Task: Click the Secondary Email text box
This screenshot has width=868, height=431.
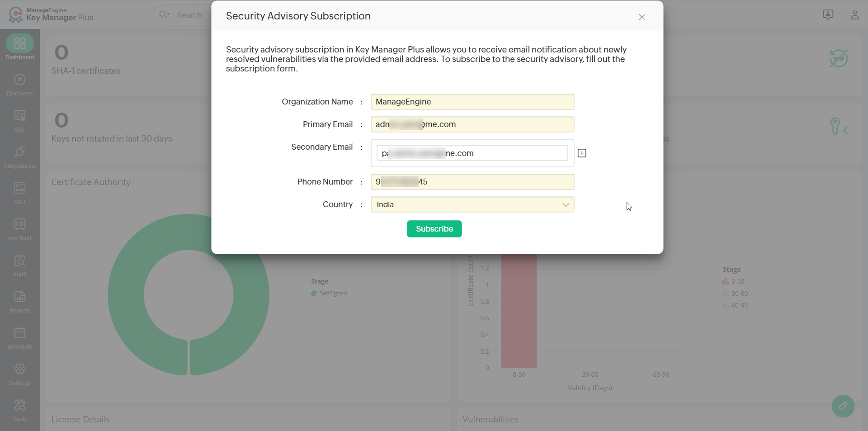Action: point(472,153)
